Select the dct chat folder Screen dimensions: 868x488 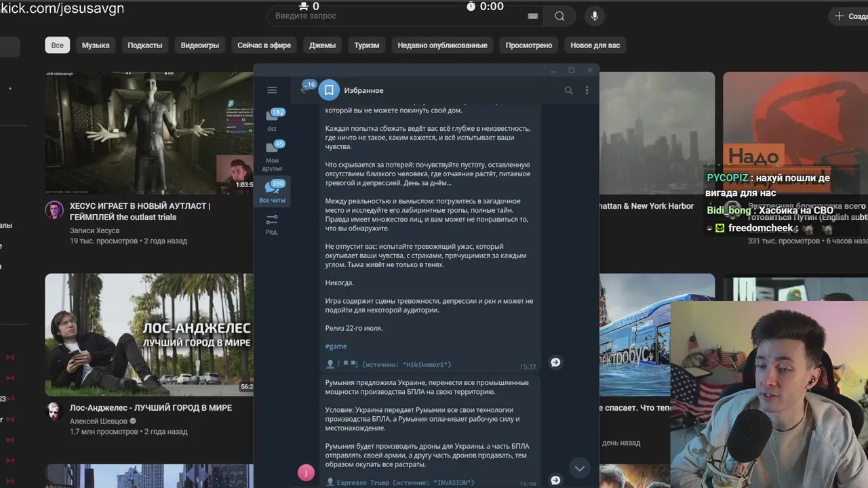[272, 119]
